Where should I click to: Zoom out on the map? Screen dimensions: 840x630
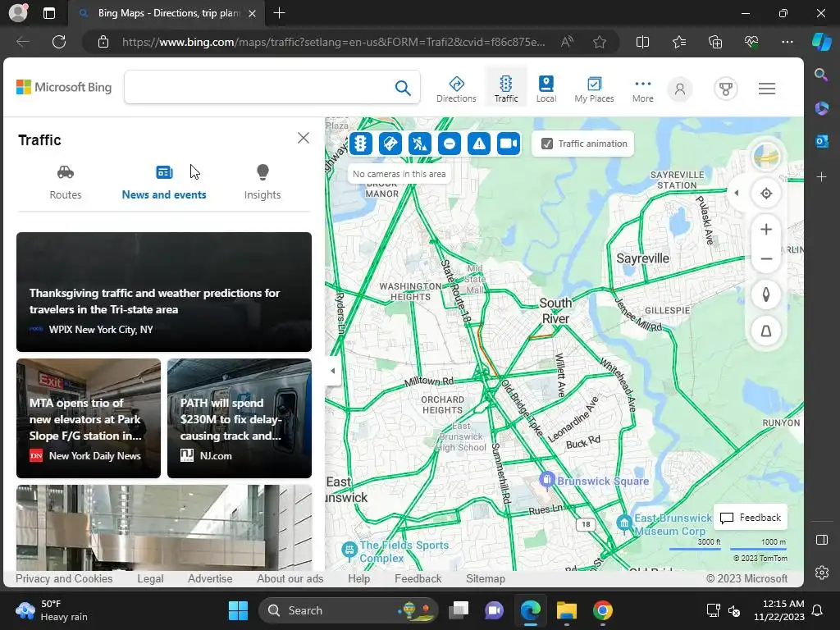click(766, 258)
